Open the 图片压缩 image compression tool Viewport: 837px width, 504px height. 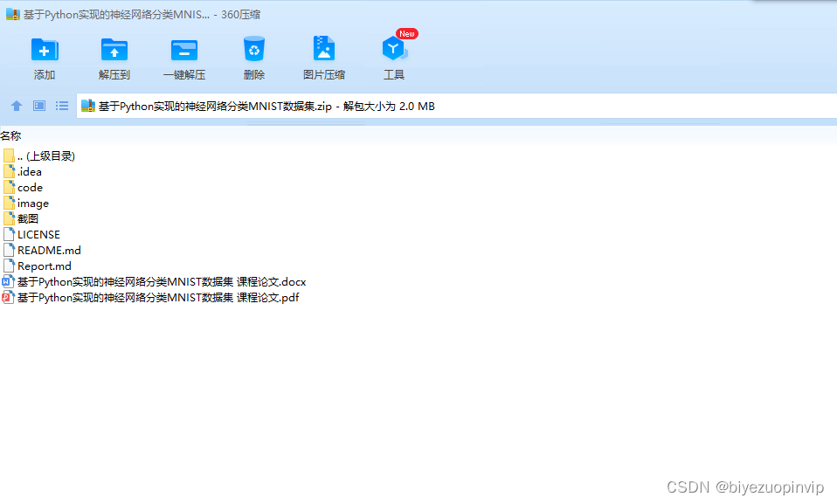click(x=323, y=54)
